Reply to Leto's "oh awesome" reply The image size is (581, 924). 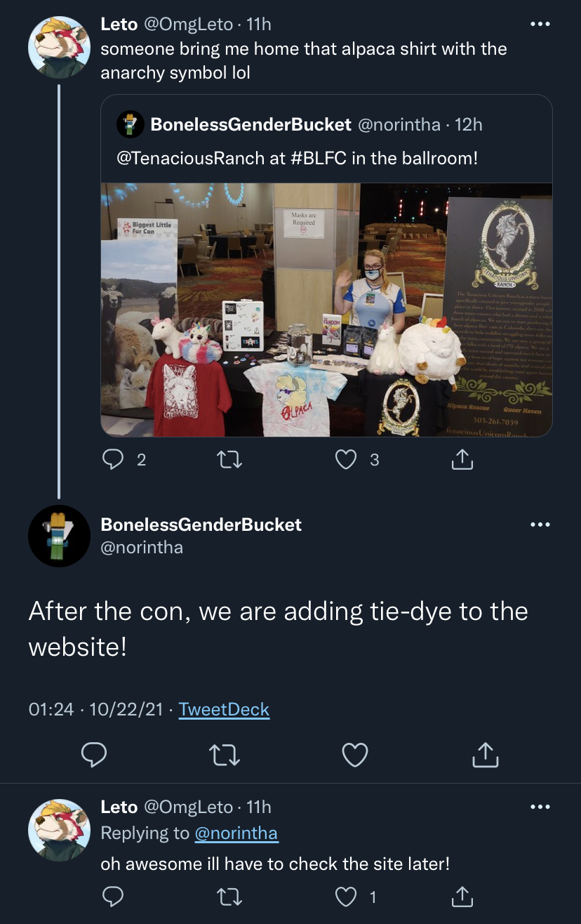pyautogui.click(x=113, y=897)
